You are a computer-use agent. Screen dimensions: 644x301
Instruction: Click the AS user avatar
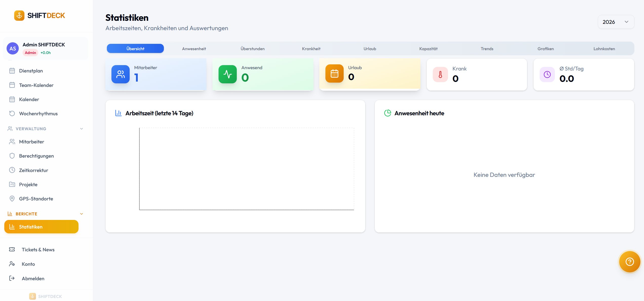coord(13,49)
